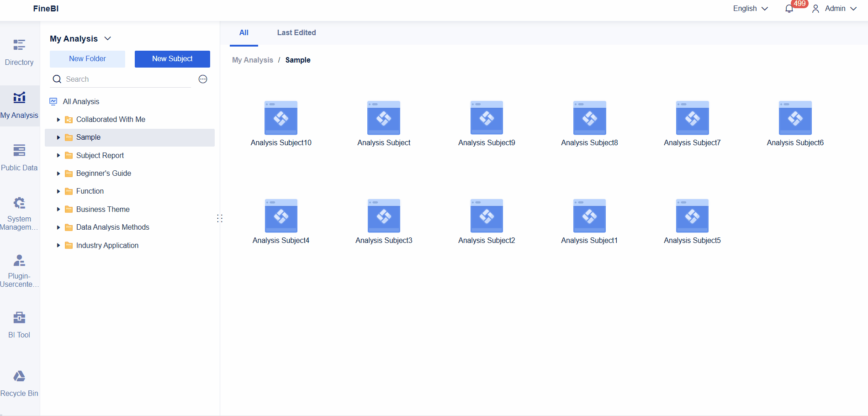
Task: Select All Analysis tree item
Action: pos(81,101)
